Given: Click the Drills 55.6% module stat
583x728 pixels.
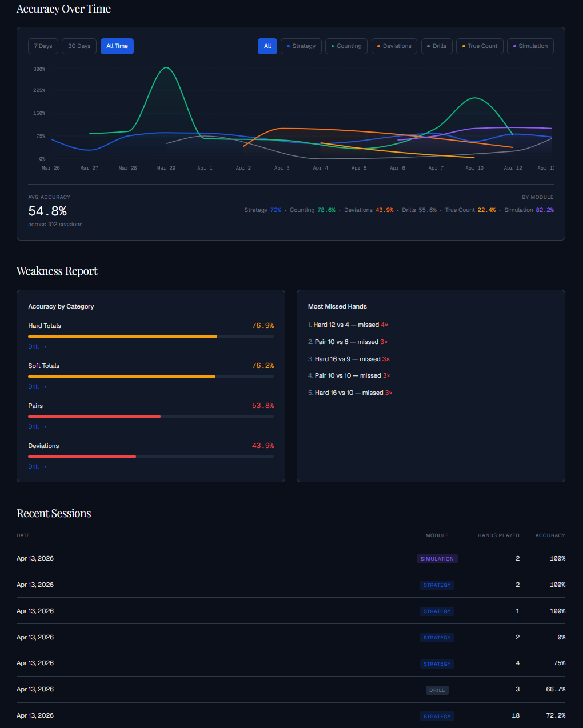Looking at the screenshot, I should [419, 210].
